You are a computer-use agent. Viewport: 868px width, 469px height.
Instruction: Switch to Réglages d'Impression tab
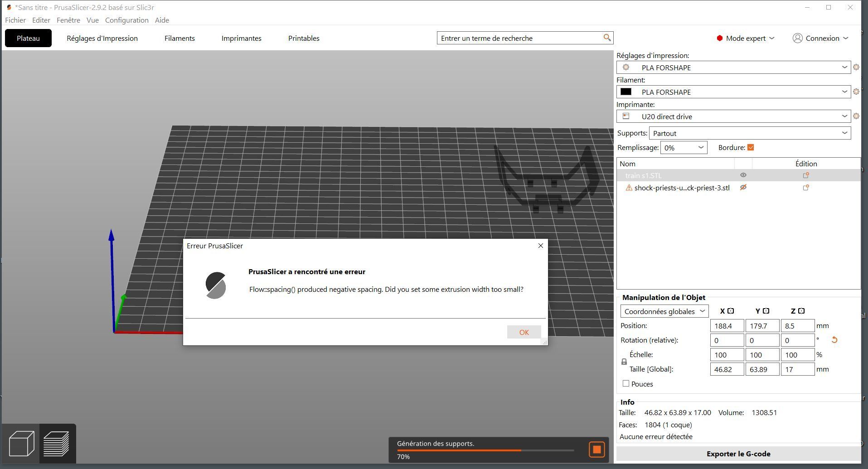pyautogui.click(x=102, y=38)
